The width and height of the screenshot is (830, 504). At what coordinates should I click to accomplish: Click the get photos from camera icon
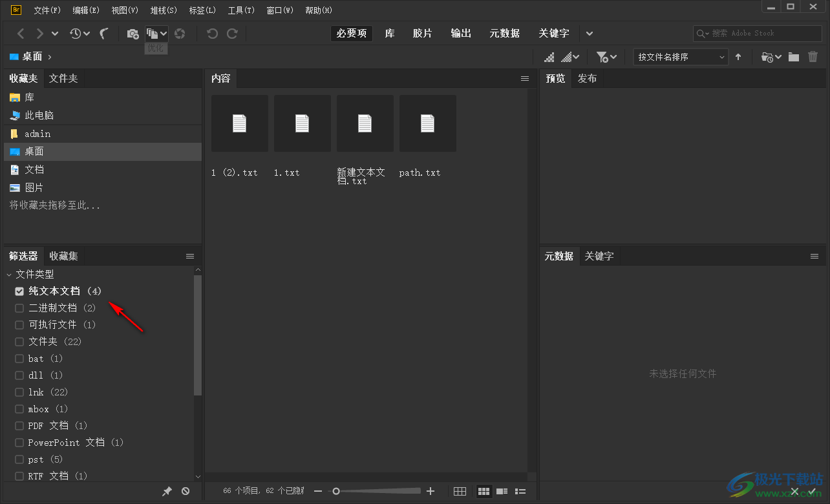tap(133, 34)
